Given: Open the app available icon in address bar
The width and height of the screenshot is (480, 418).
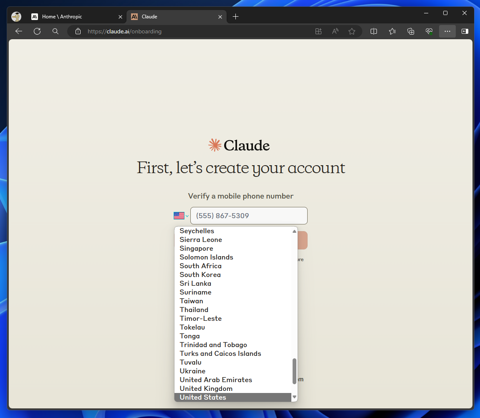Looking at the screenshot, I should pyautogui.click(x=318, y=31).
